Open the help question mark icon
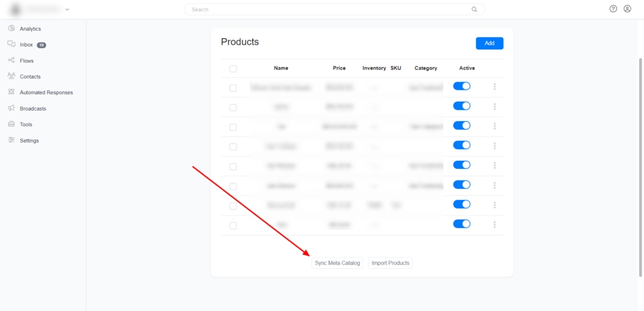Screen dimensions: 644x311 pos(613,9)
